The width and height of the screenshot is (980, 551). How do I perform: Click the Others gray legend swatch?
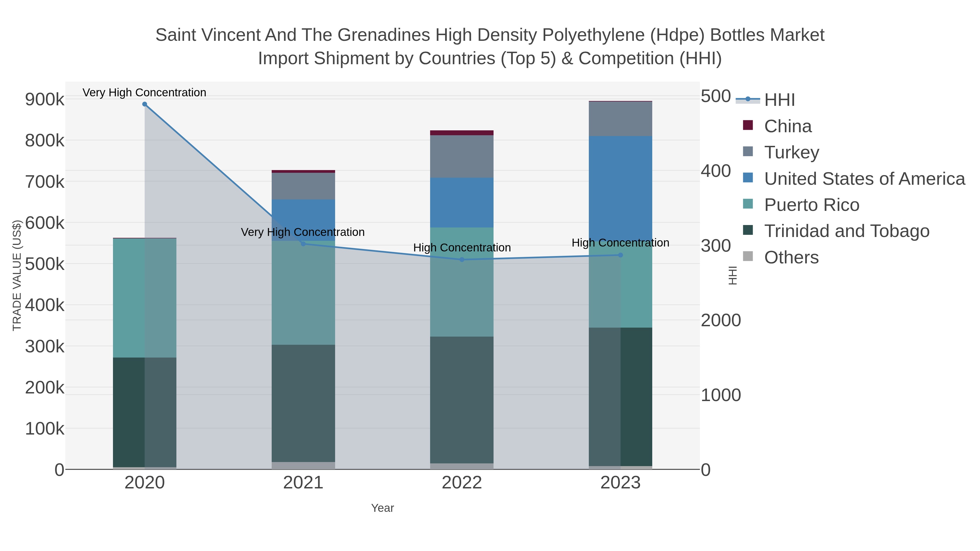pos(748,256)
